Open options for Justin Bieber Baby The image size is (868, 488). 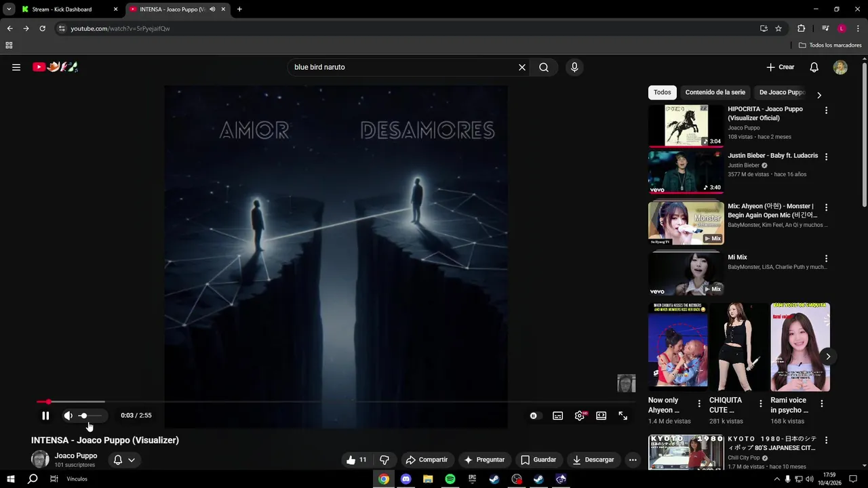click(826, 157)
